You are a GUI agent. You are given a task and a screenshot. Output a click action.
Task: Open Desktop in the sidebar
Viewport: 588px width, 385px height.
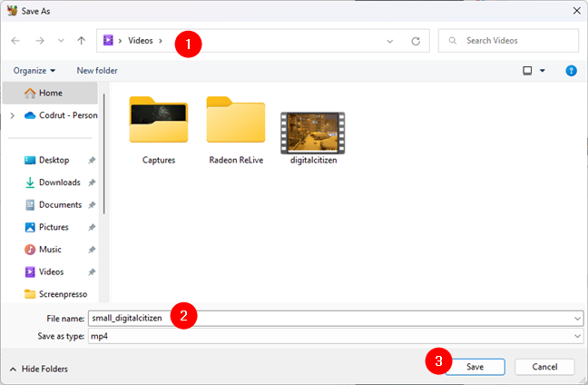[47, 160]
